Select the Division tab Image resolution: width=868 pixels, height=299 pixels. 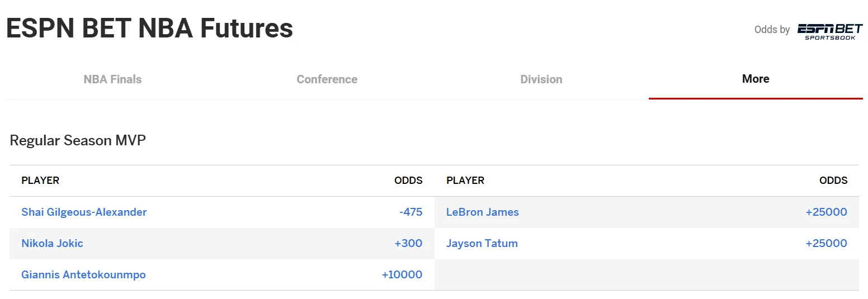[541, 79]
